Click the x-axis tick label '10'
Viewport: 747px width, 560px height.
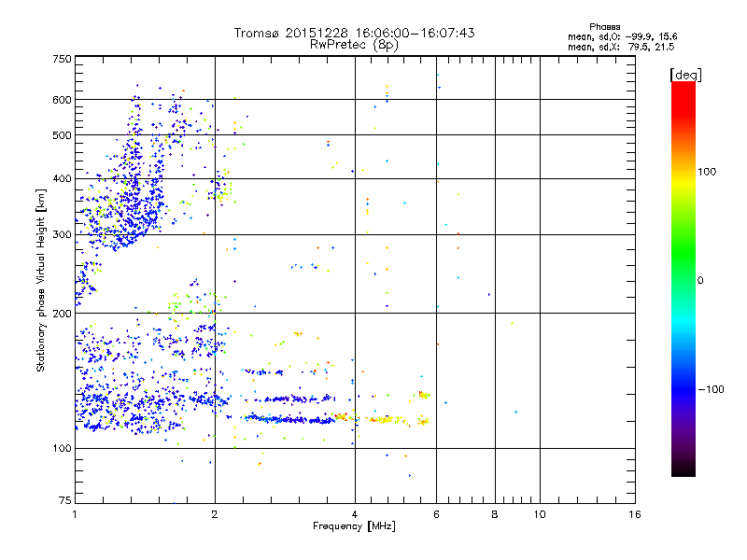(540, 514)
